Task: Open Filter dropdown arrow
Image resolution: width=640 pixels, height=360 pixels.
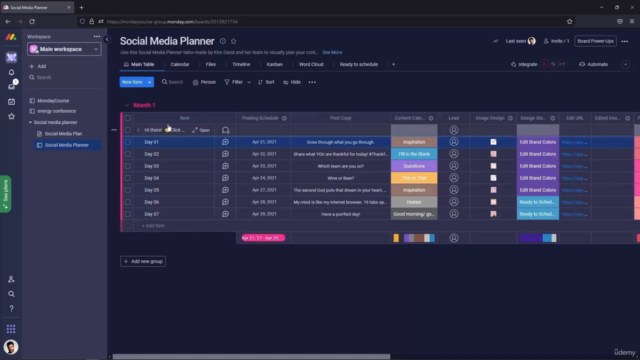Action: coord(249,82)
